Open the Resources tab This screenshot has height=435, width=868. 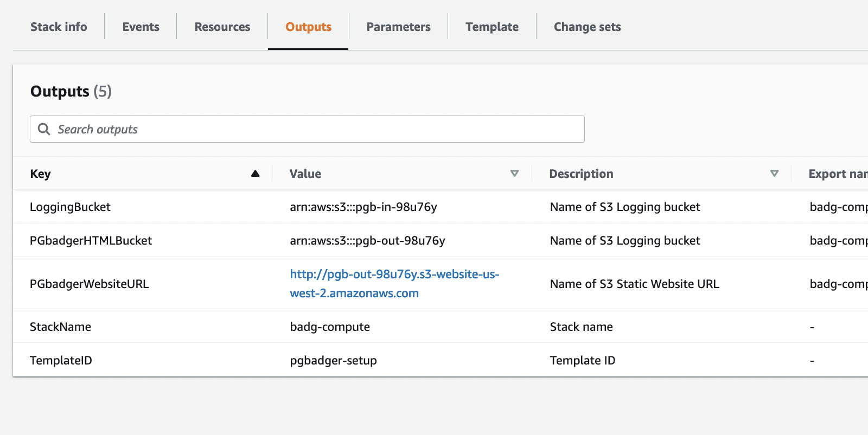[222, 27]
